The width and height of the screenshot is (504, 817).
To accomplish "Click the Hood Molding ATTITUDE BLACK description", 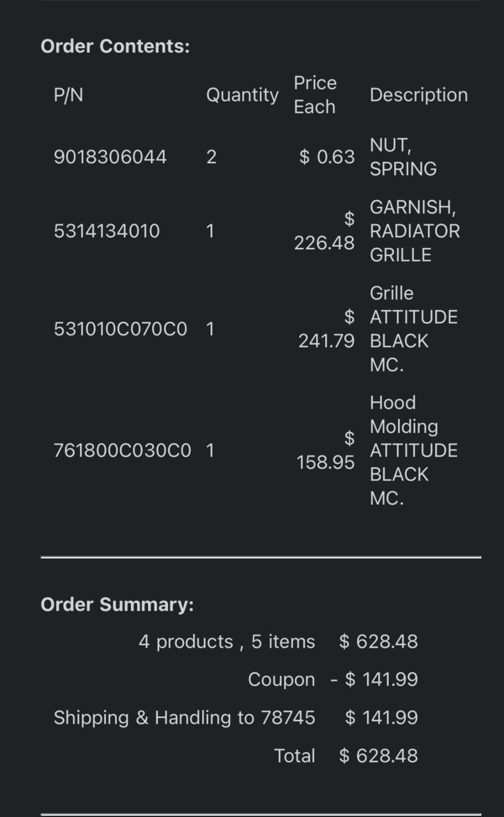I will 413,451.
